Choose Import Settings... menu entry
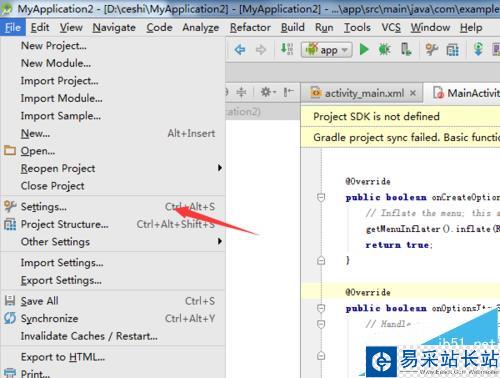The image size is (500, 378). [x=113, y=263]
